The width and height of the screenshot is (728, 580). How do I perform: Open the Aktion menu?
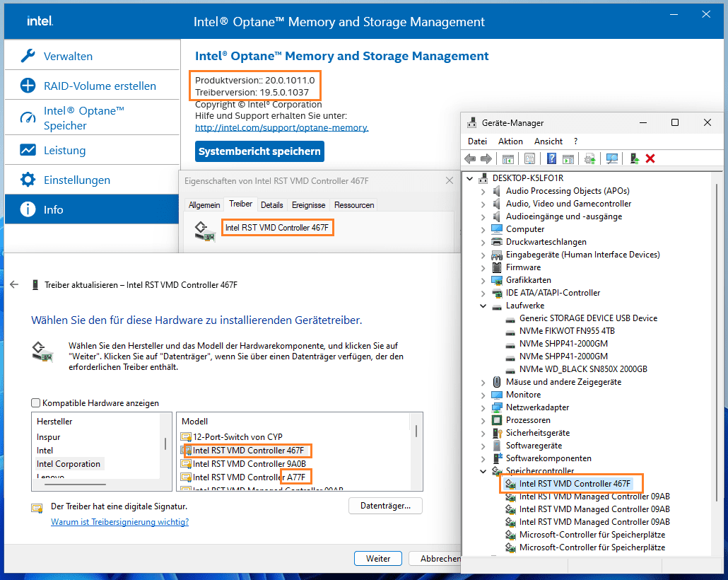pos(510,141)
